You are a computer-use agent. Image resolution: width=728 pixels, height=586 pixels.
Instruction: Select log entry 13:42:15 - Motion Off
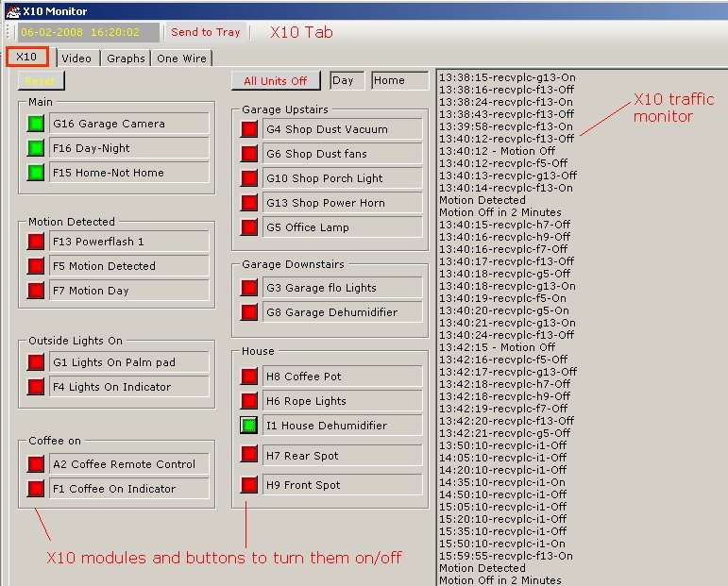498,347
